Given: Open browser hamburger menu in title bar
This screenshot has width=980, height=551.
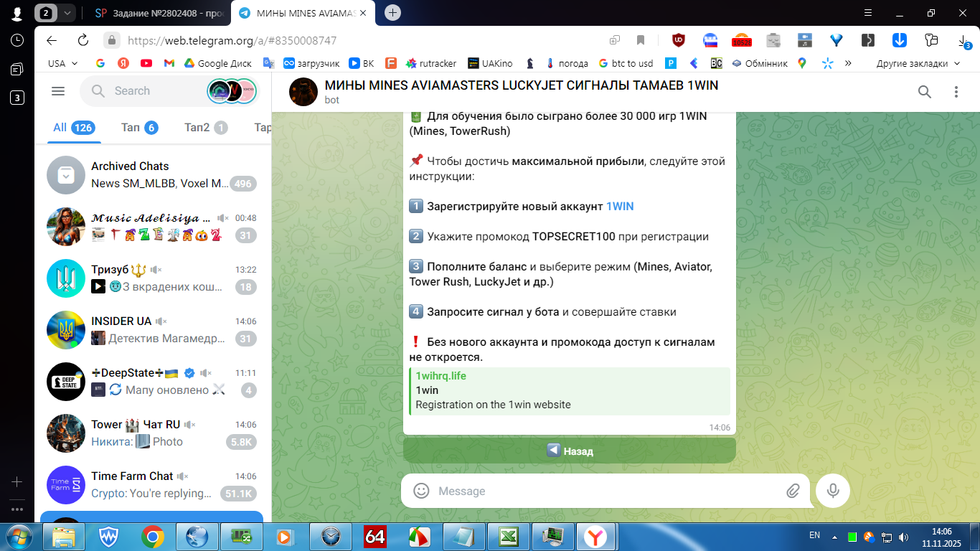Looking at the screenshot, I should pyautogui.click(x=869, y=12).
